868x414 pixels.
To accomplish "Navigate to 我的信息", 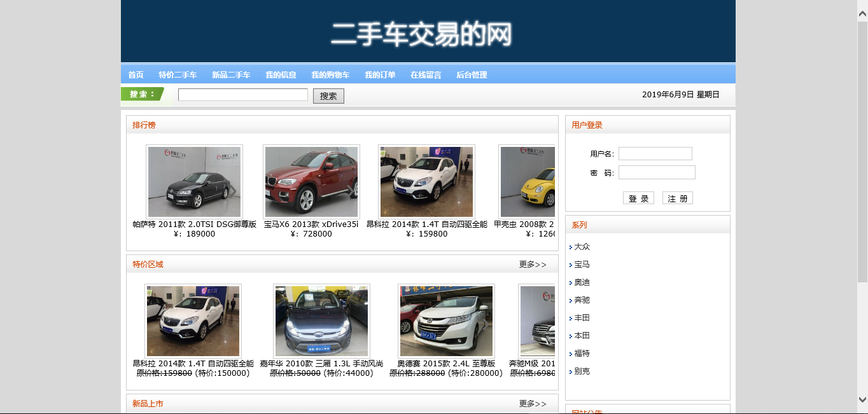I will point(281,75).
